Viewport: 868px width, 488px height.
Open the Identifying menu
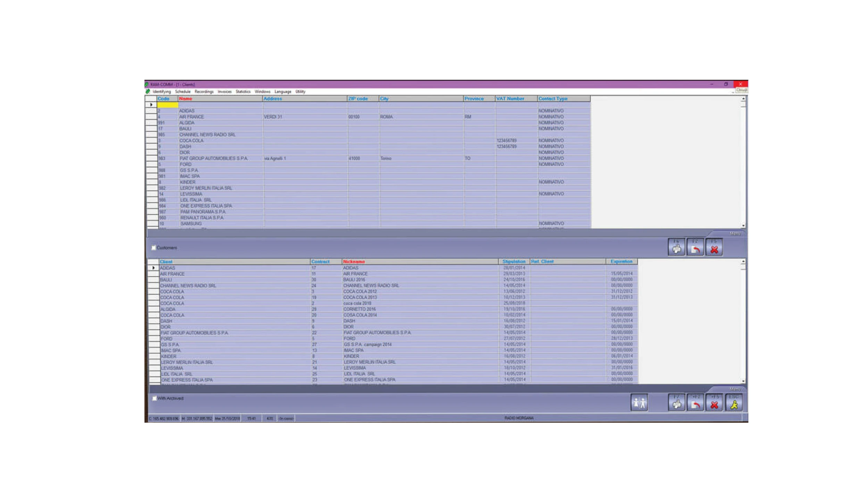[x=161, y=92]
